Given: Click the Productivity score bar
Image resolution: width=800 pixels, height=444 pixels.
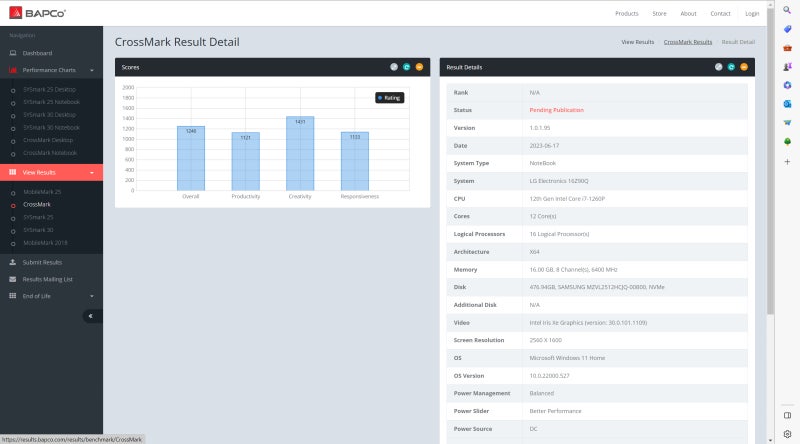Looking at the screenshot, I should 245,161.
